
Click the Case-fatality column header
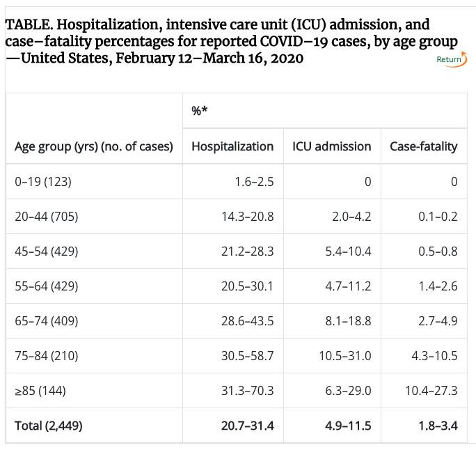pos(423,146)
